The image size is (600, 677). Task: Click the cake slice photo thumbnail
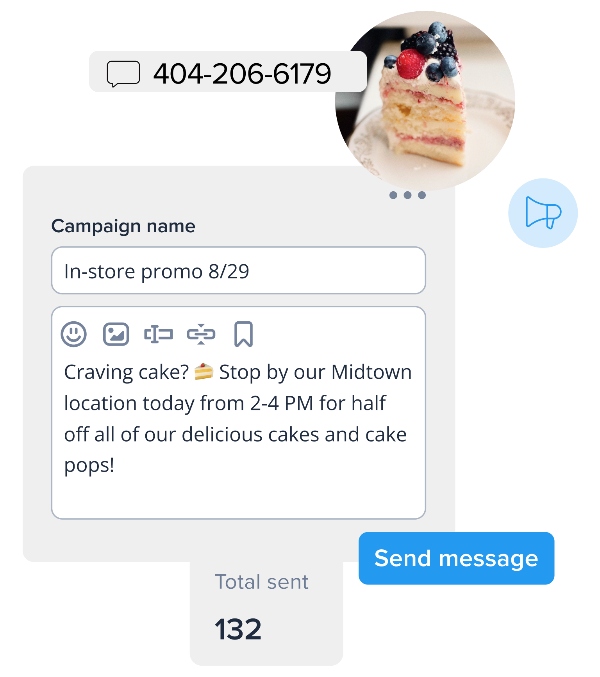click(425, 101)
